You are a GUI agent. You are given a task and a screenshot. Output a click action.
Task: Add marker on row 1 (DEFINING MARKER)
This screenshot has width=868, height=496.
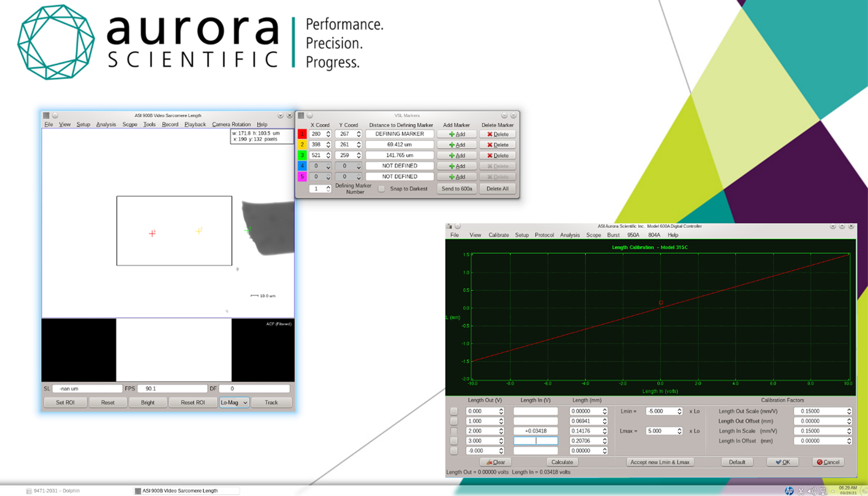click(x=457, y=134)
